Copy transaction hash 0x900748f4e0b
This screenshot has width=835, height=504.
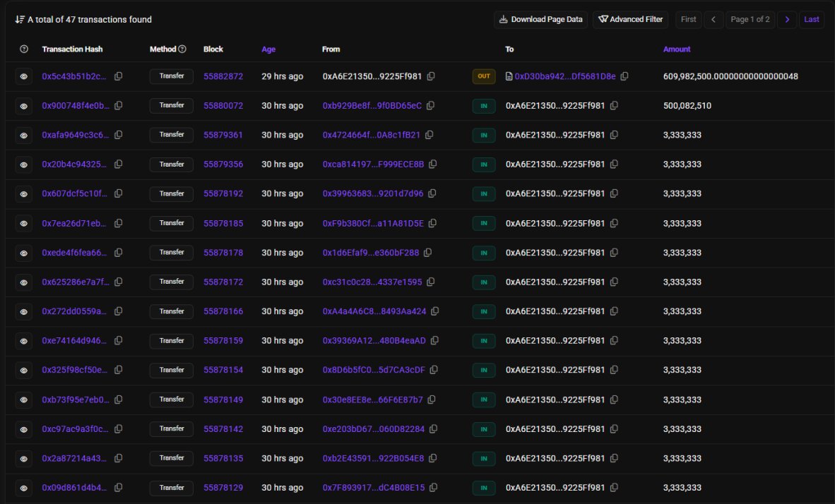coord(118,105)
